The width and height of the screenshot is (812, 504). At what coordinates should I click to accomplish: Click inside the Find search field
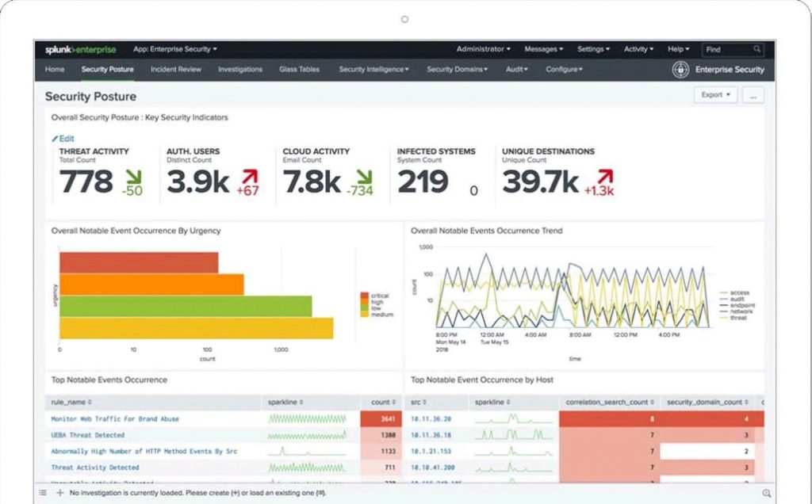pyautogui.click(x=726, y=49)
